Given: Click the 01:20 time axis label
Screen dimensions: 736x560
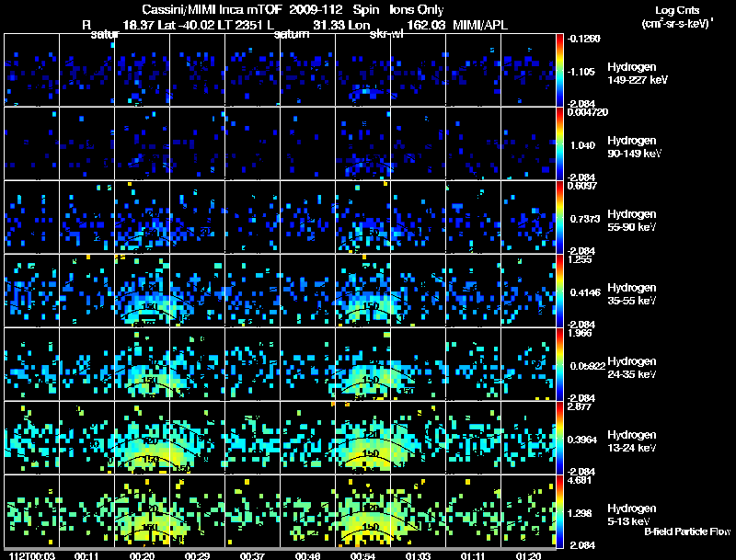Looking at the screenshot, I should 527,555.
